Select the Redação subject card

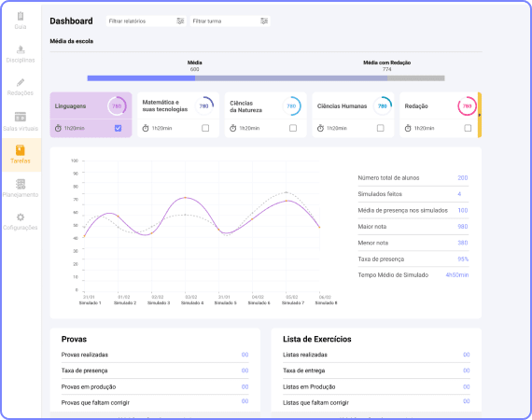point(439,115)
